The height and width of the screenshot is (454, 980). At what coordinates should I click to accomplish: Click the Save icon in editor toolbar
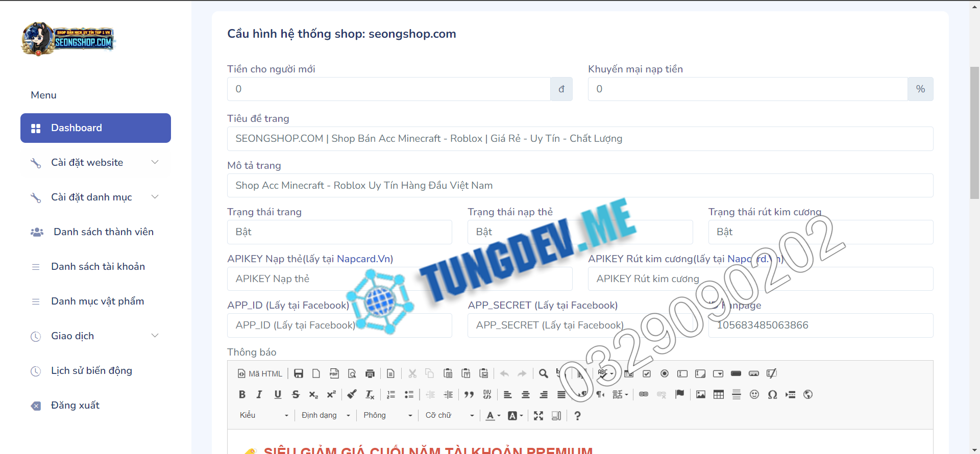299,373
